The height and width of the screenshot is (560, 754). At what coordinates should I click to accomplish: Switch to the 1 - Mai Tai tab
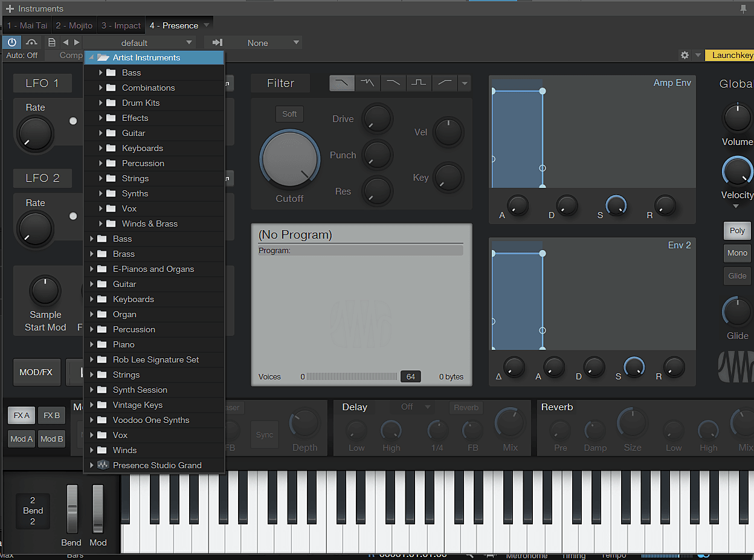point(27,25)
